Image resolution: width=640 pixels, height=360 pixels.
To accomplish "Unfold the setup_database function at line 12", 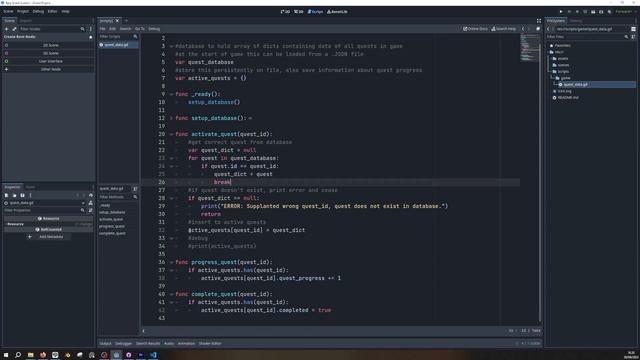I will pyautogui.click(x=171, y=118).
